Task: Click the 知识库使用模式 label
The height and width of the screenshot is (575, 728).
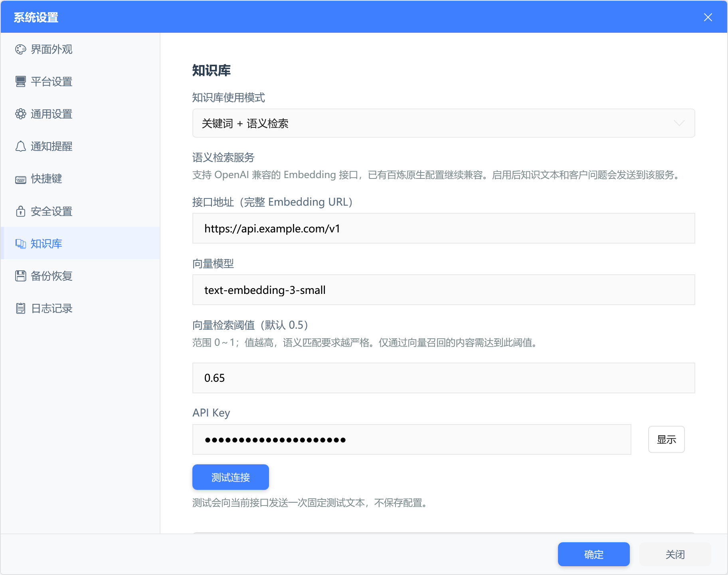Action: click(229, 98)
